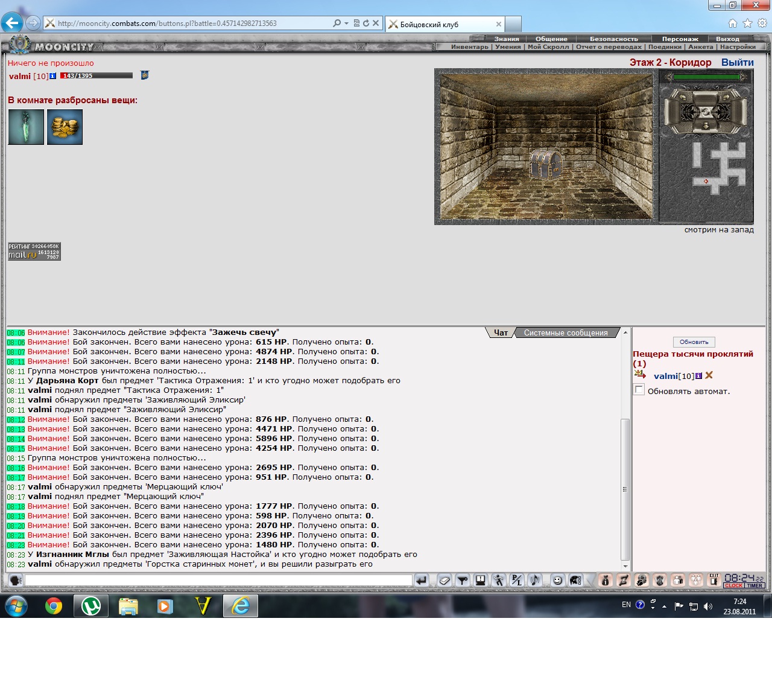The height and width of the screenshot is (700, 772).
Task: Open info icon after valmi[10] in player list
Action: tap(698, 375)
